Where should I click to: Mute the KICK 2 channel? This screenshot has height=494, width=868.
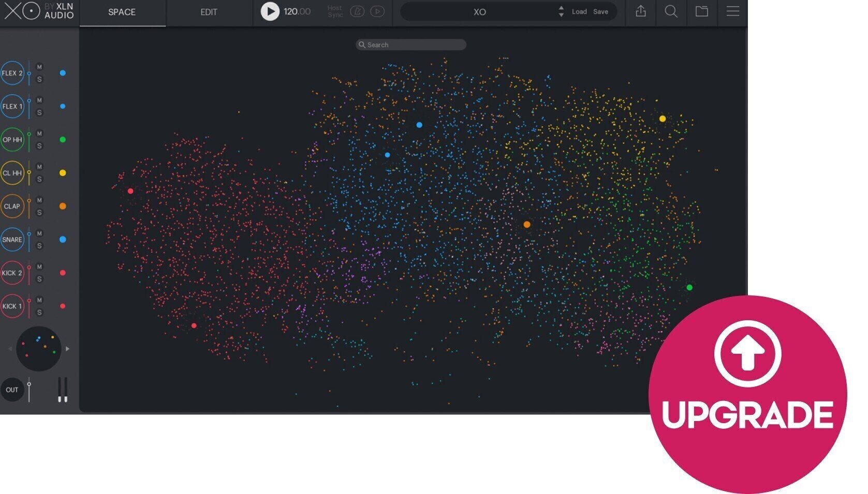(39, 267)
